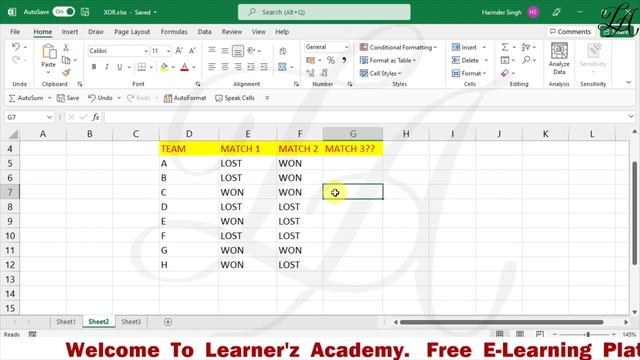Click the Orientation icon
The width and height of the screenshot is (640, 360).
[251, 51]
